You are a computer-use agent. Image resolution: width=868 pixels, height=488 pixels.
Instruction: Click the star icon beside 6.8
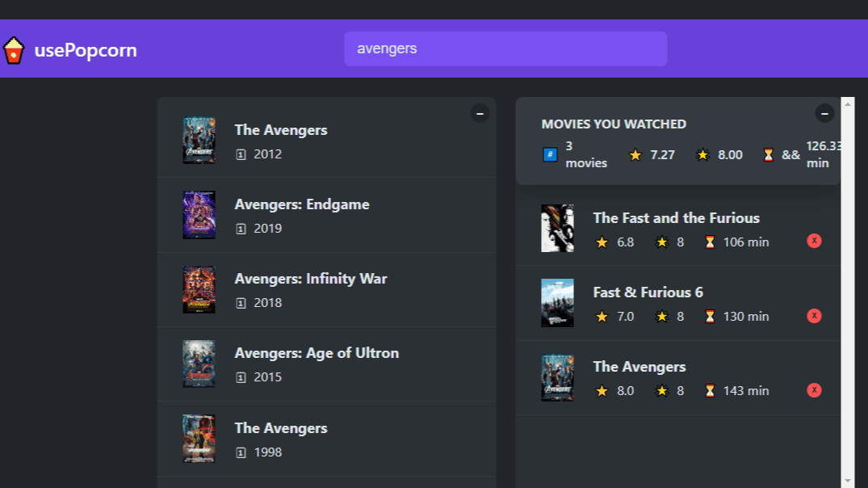click(x=602, y=242)
